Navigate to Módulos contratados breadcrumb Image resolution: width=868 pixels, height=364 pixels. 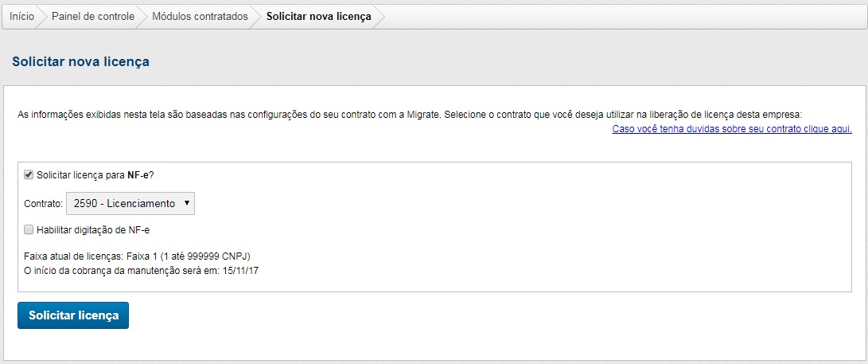[x=200, y=16]
